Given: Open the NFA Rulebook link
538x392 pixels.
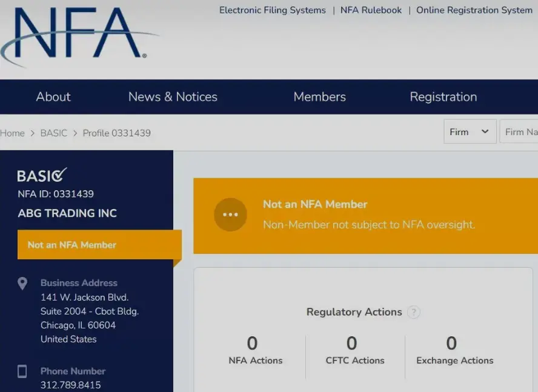Looking at the screenshot, I should point(371,10).
